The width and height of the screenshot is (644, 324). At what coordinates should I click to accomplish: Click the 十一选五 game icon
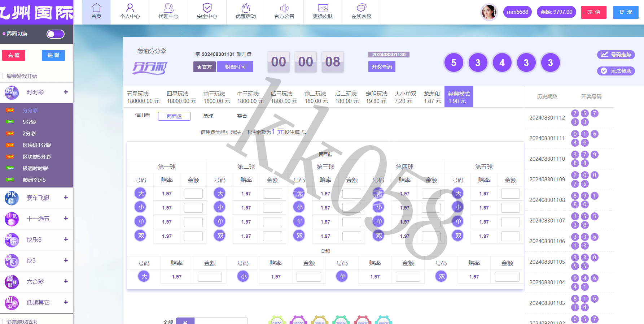(x=12, y=219)
